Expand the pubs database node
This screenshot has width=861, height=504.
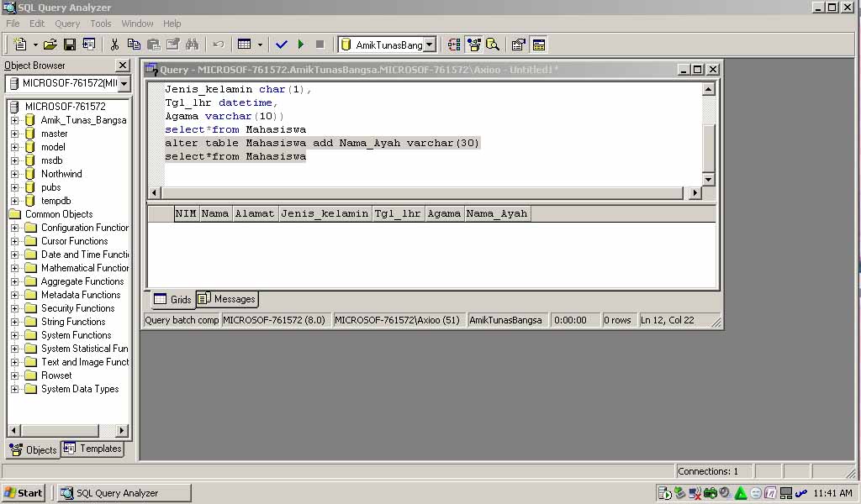coord(15,187)
